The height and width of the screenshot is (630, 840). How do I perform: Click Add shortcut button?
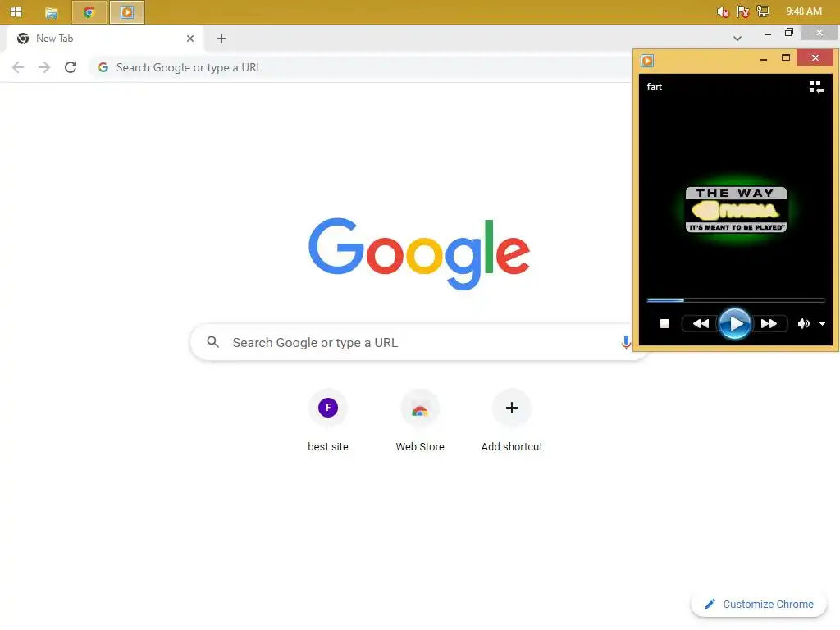point(512,421)
